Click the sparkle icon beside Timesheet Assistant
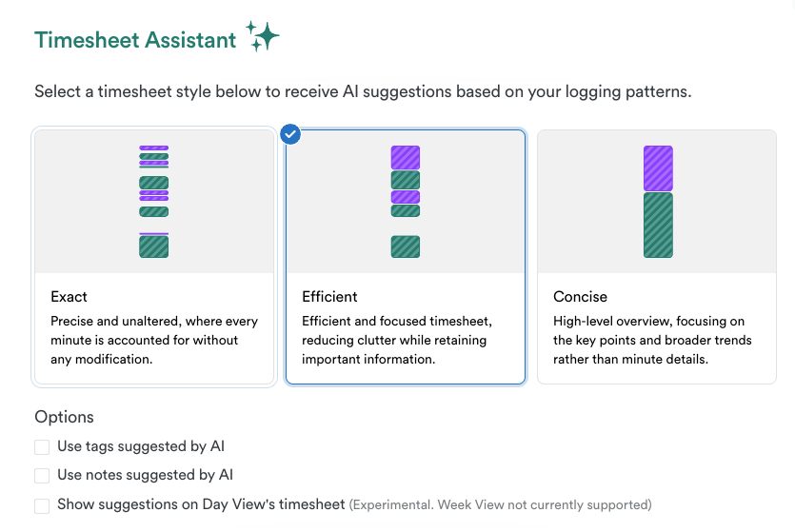Viewport: 795px width, 532px height. (x=263, y=36)
